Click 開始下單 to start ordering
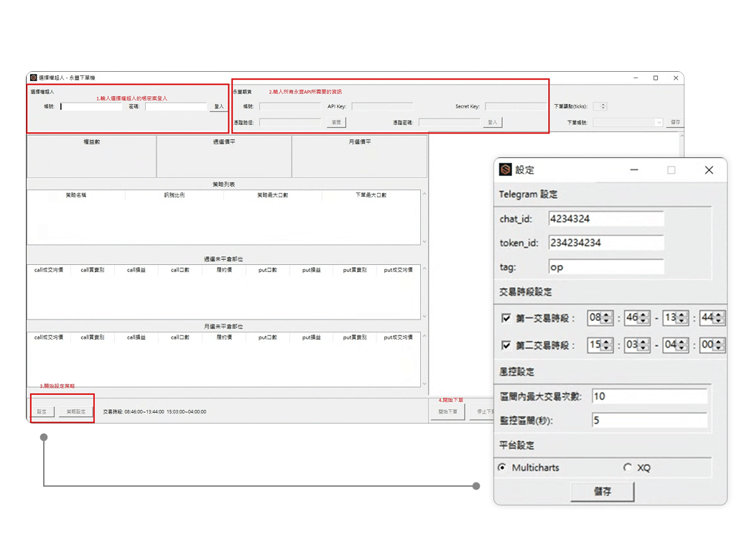 447,411
